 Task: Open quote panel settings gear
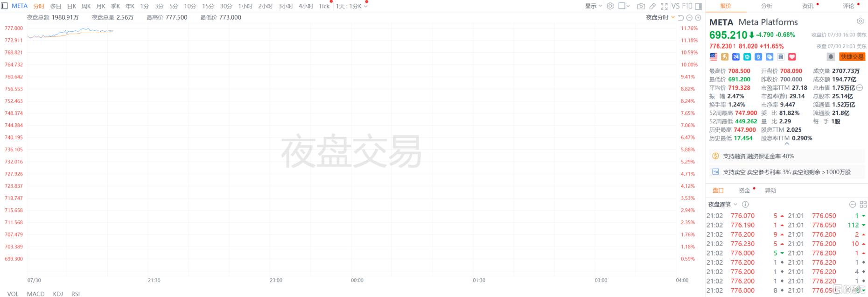tap(861, 21)
